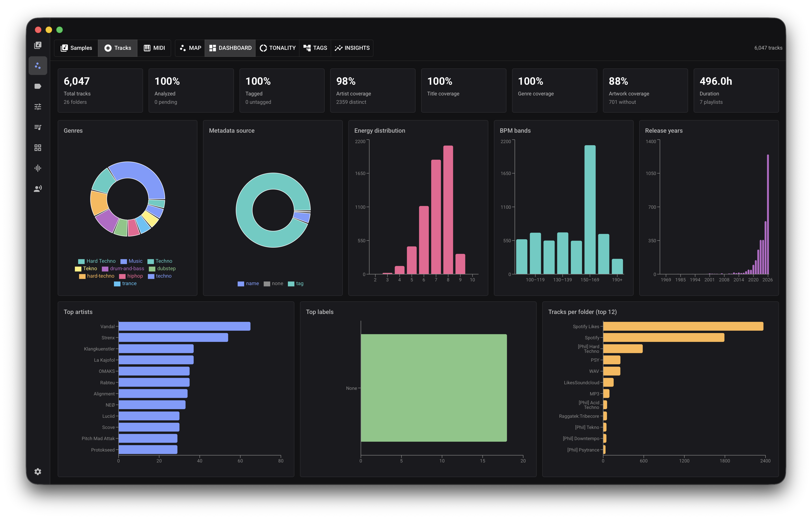Toggle name legend in Metadata source

coord(249,283)
